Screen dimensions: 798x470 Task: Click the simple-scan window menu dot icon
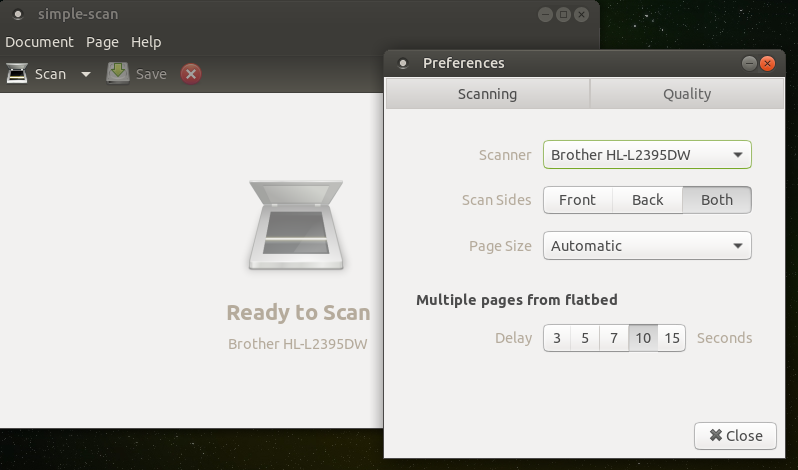pos(18,14)
